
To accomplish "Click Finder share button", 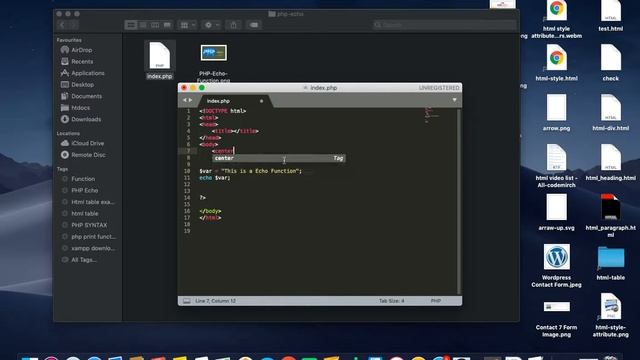I will click(x=233, y=25).
